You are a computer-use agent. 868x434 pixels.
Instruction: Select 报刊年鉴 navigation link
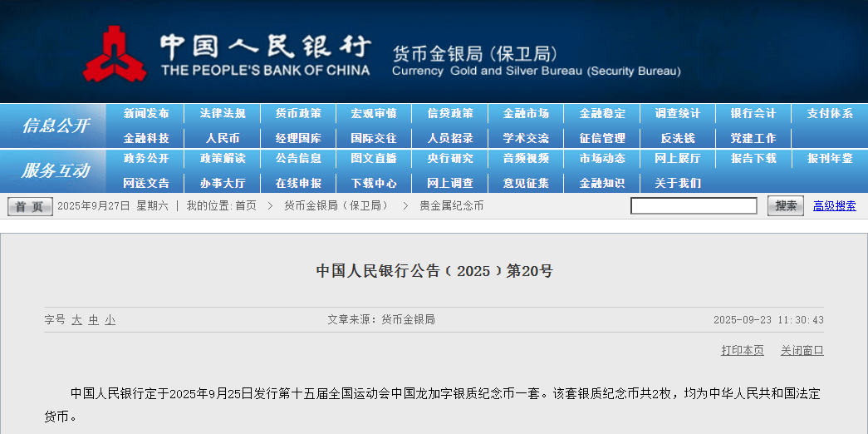[830, 159]
